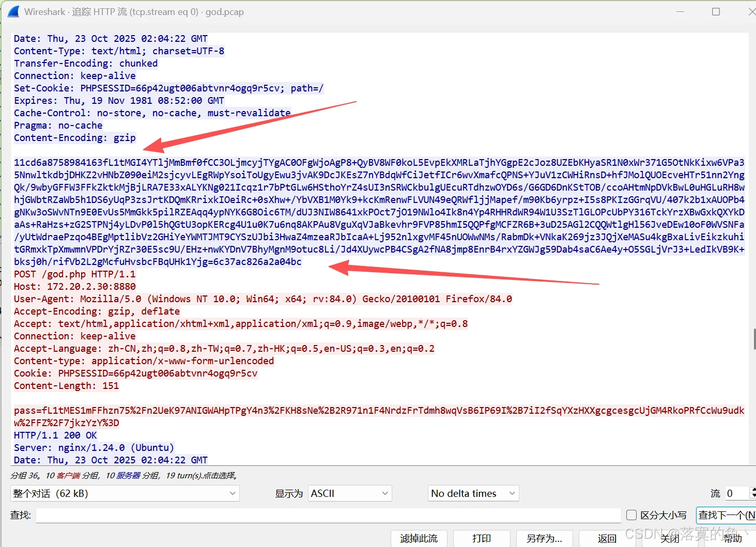Click the "Server: nginx/1.24.0 (Ubuntu)" line
Viewport: 756px width, 547px height.
(94, 448)
